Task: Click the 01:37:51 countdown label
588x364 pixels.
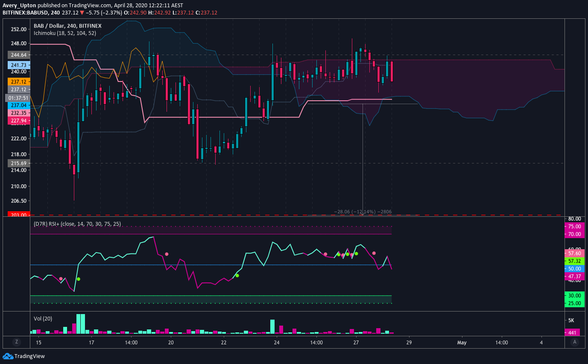Action: 19,98
